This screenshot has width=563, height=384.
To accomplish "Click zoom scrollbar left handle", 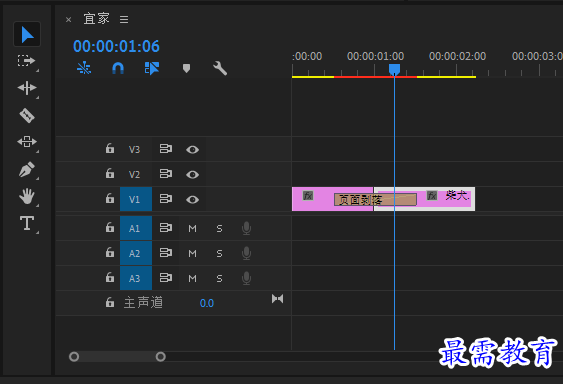I will (74, 357).
